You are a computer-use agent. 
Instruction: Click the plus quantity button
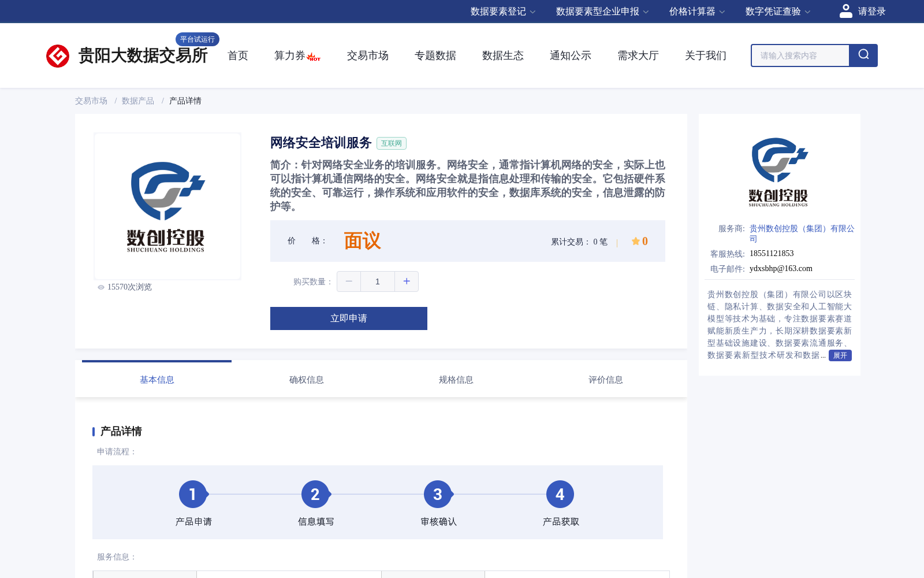407,281
